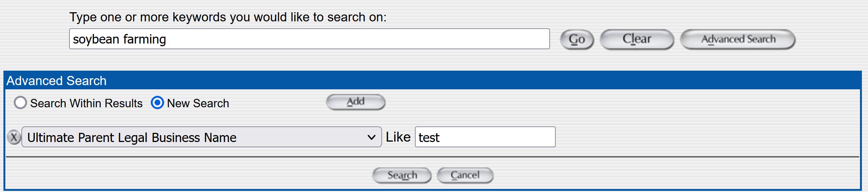Run the advanced Search button
868x192 pixels.
402,175
